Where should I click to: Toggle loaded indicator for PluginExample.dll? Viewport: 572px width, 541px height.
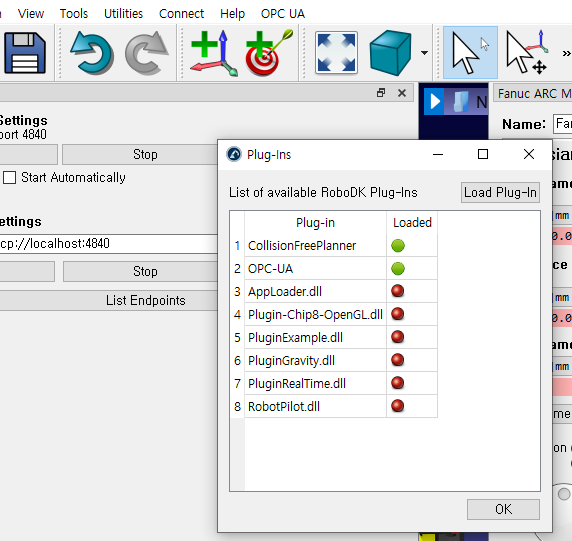(x=398, y=337)
